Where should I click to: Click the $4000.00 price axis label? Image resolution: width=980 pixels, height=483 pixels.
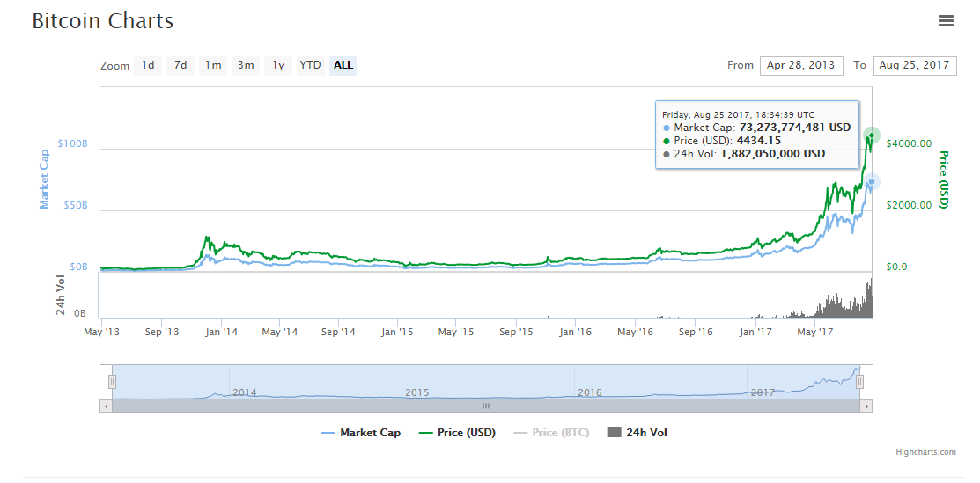pyautogui.click(x=910, y=143)
